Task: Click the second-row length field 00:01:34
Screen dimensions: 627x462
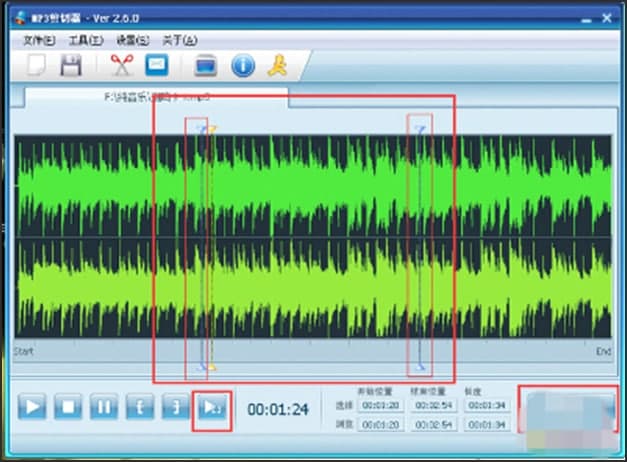Action: (487, 424)
